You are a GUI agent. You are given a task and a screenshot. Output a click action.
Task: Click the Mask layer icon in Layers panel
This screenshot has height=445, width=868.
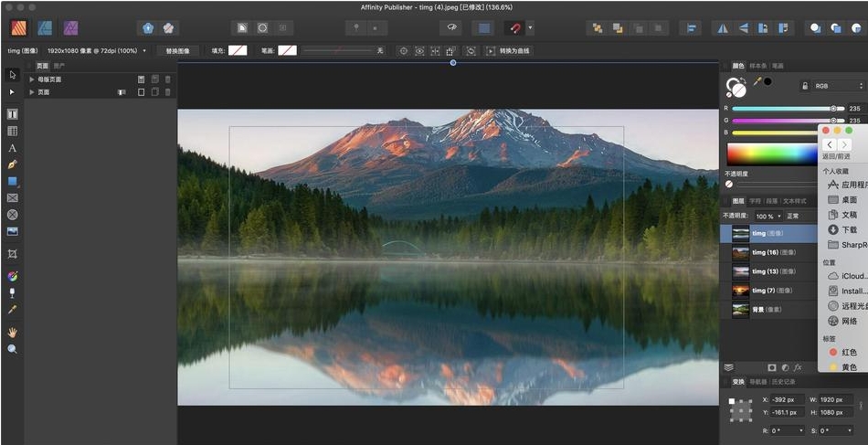(x=772, y=367)
